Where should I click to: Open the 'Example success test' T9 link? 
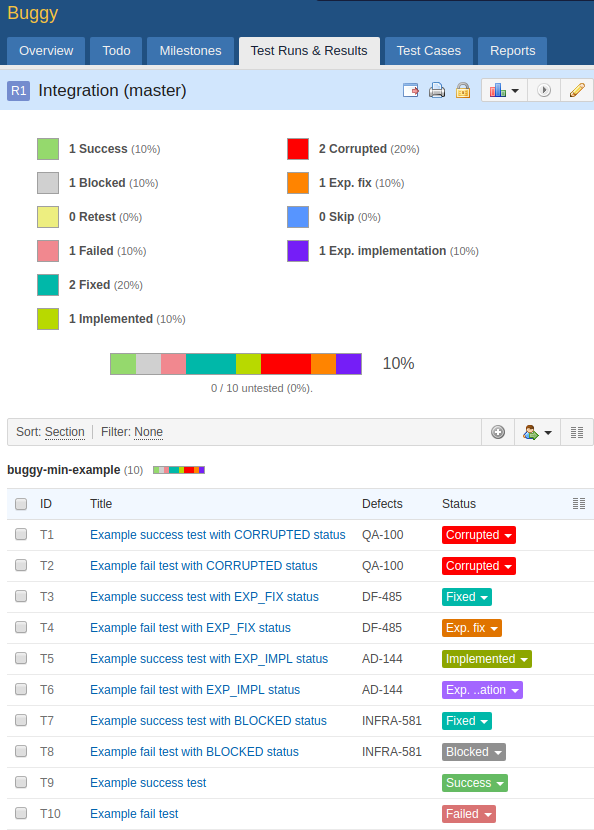[148, 782]
